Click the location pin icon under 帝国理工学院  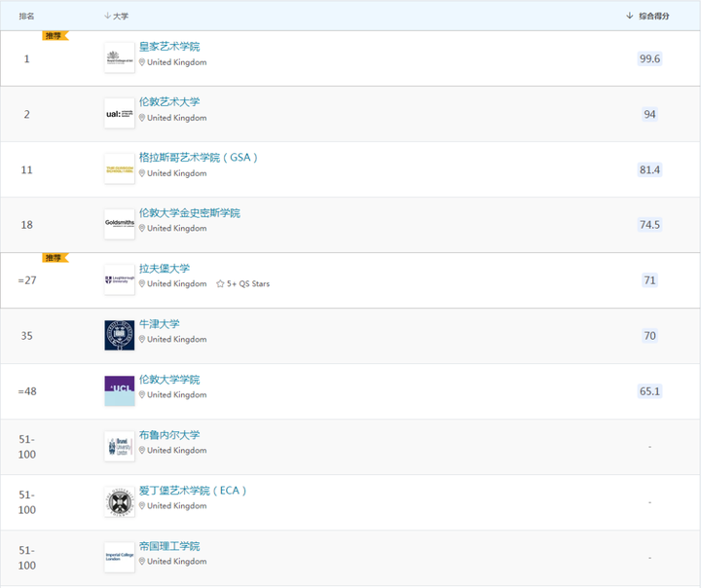142,561
